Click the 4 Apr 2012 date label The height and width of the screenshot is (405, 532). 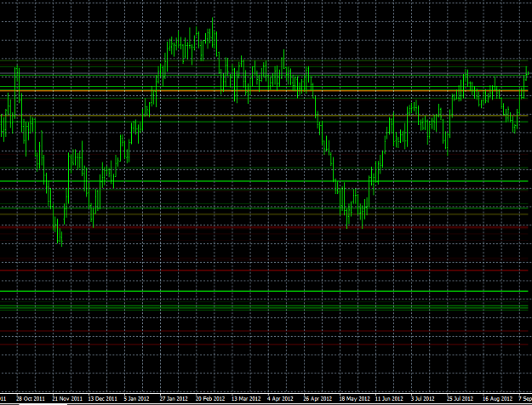[280, 398]
